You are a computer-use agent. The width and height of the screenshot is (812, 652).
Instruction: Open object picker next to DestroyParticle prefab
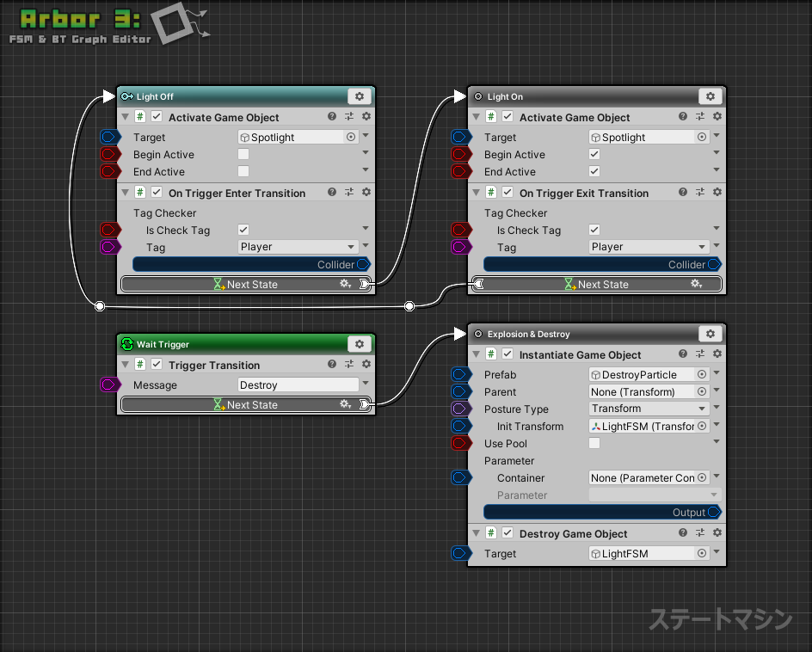(x=702, y=374)
